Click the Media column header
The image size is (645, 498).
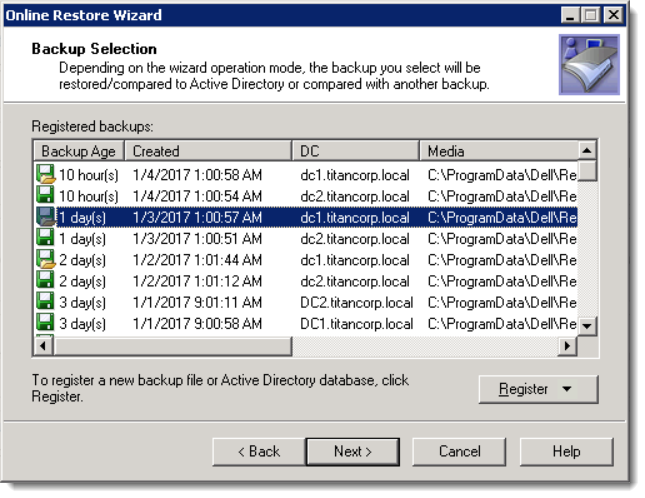498,151
